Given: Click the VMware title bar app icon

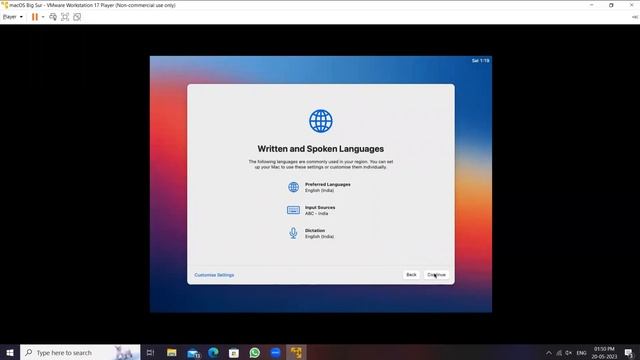Looking at the screenshot, I should tap(4, 5).
